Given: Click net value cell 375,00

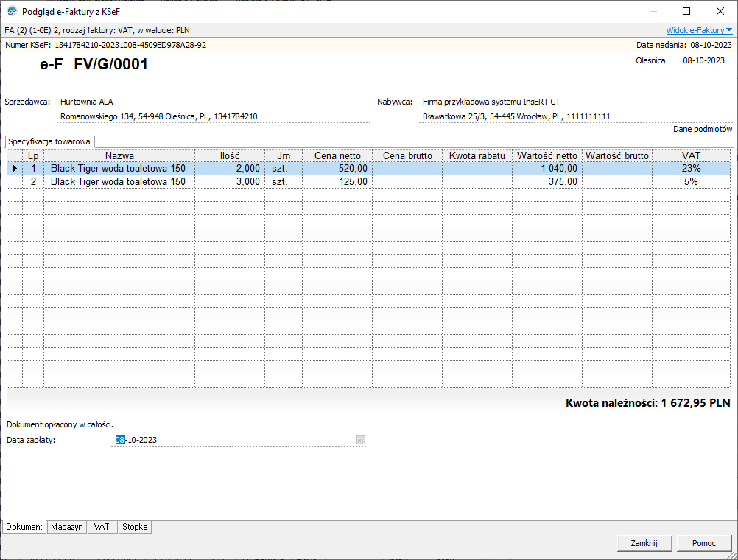Looking at the screenshot, I should point(547,181).
